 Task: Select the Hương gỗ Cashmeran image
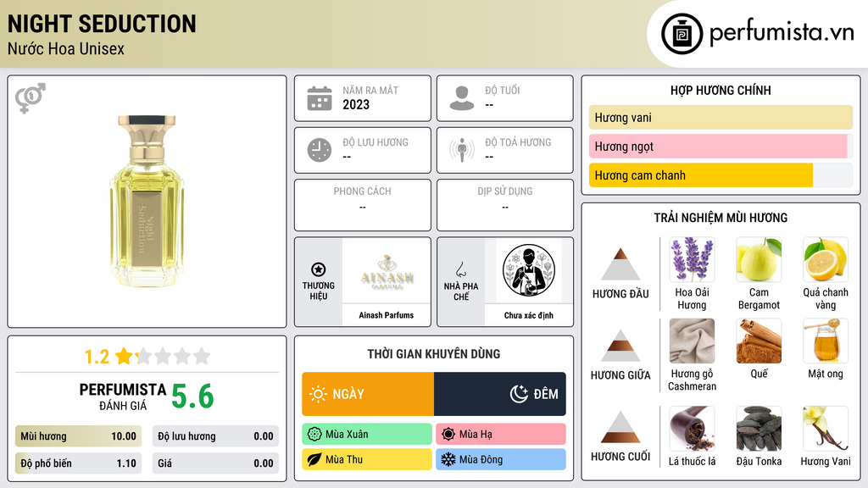pyautogui.click(x=692, y=341)
